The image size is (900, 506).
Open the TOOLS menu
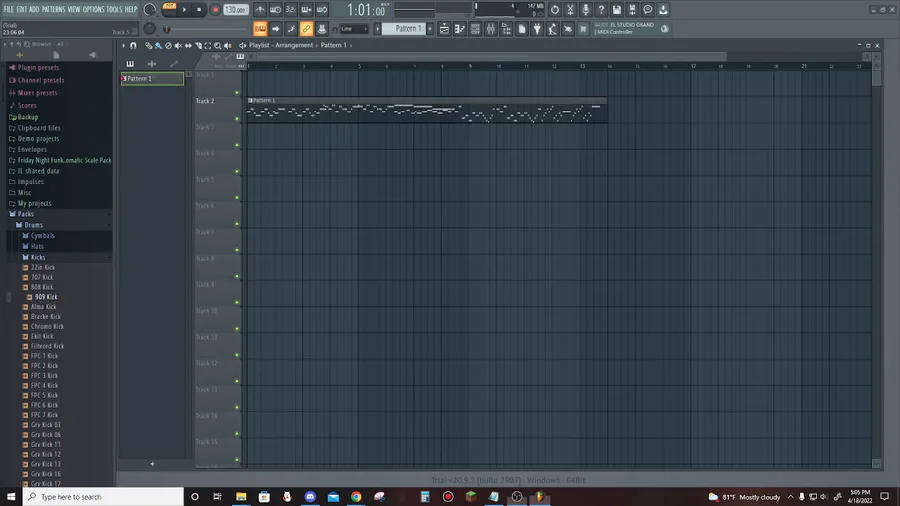tap(114, 9)
